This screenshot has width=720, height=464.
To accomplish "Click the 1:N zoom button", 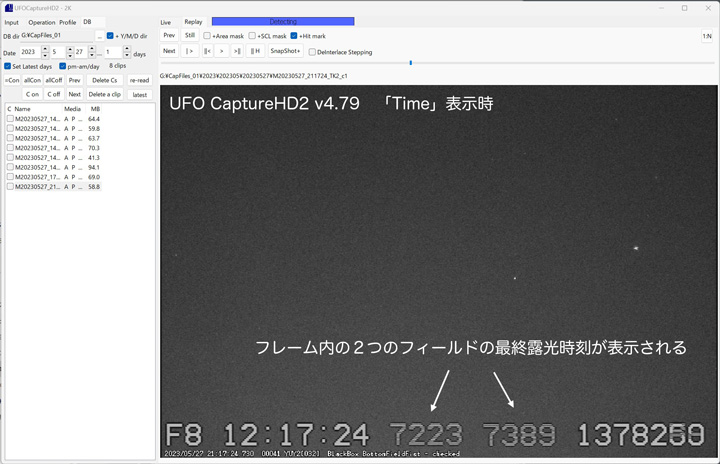I will click(x=707, y=36).
